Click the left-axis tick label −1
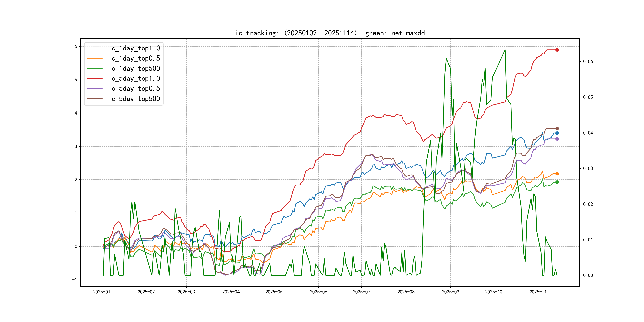The width and height of the screenshot is (644, 322). (75, 280)
